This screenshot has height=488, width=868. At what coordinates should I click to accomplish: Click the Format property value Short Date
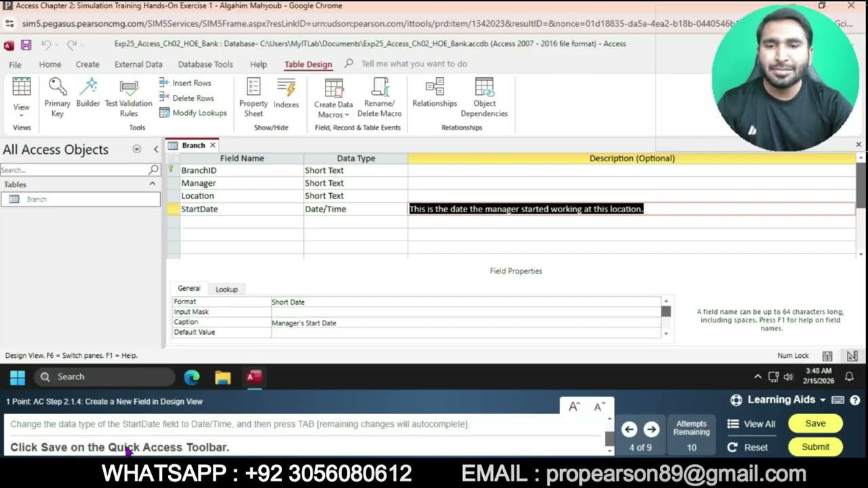466,302
